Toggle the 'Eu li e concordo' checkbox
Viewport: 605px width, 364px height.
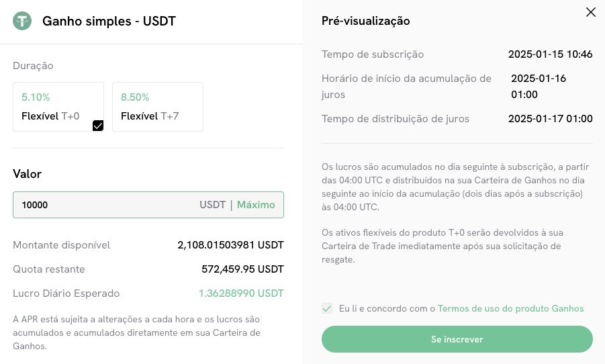(327, 308)
